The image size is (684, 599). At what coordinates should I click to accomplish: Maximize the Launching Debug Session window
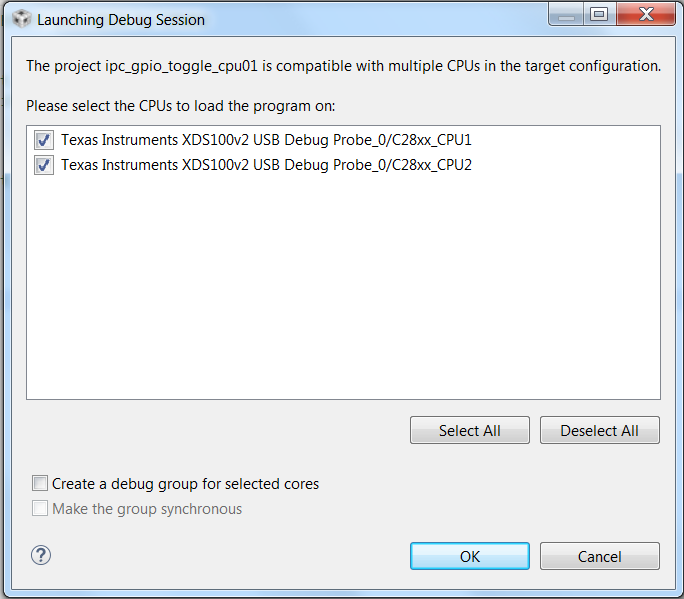click(599, 15)
